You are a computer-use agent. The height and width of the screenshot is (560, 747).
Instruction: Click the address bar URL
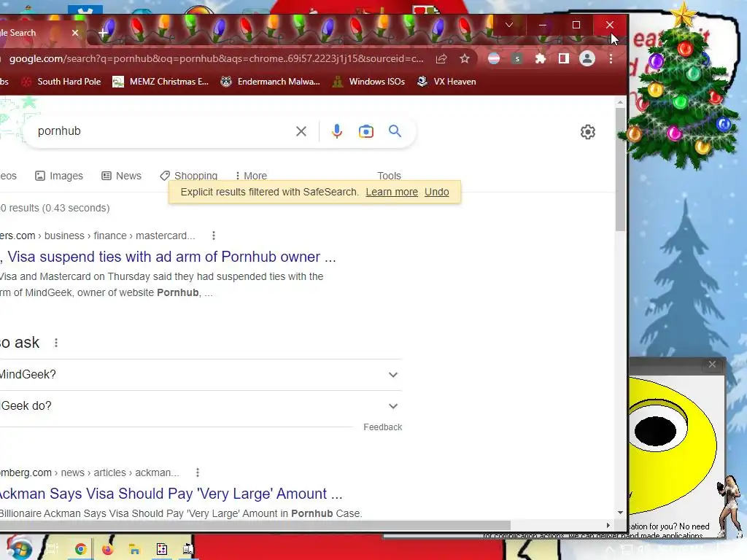coord(216,58)
